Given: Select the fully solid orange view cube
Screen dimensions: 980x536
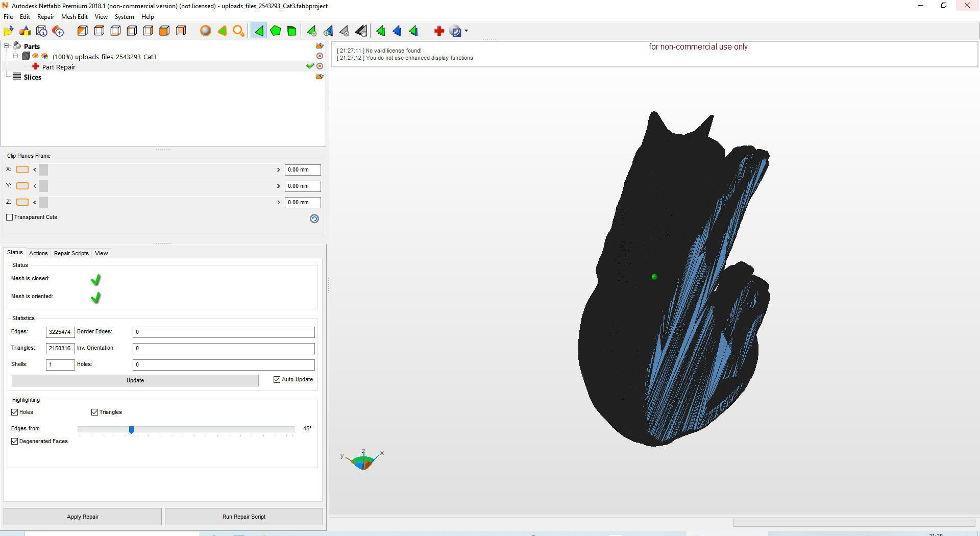Looking at the screenshot, I should point(164,31).
